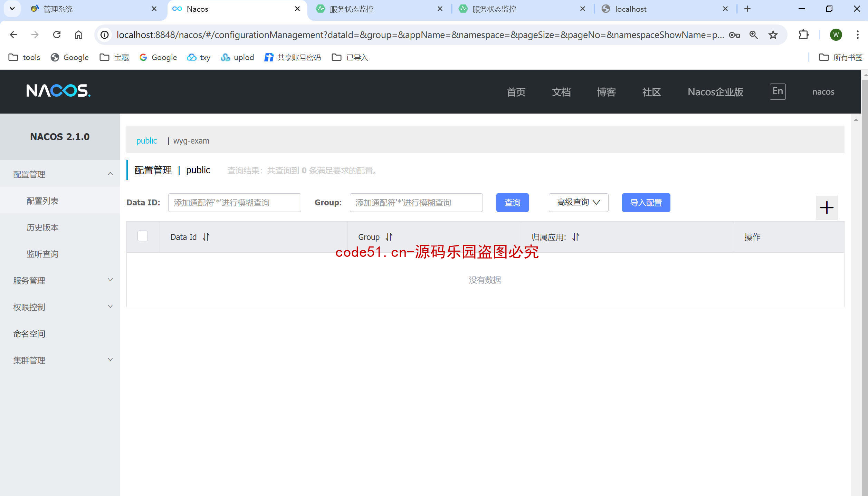
Task: Bookmark this page with the star icon
Action: (x=773, y=35)
